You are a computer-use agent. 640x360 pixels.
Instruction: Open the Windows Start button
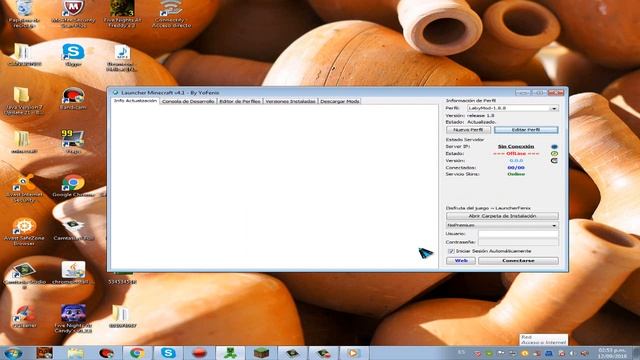pyautogui.click(x=14, y=353)
